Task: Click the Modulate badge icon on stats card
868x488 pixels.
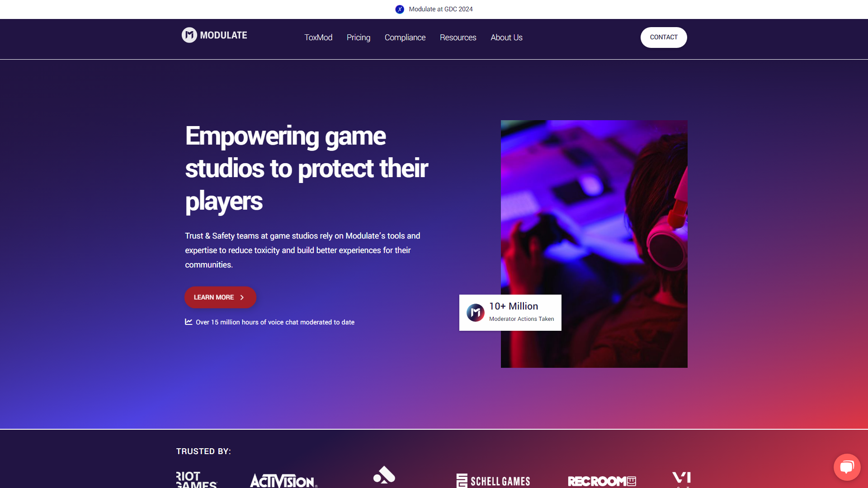Action: pyautogui.click(x=476, y=313)
